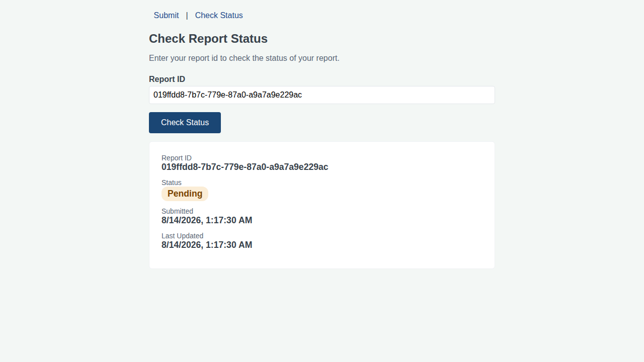Screen dimensions: 644x362
Task: Go to the Check Status navigation link
Action: click(219, 16)
